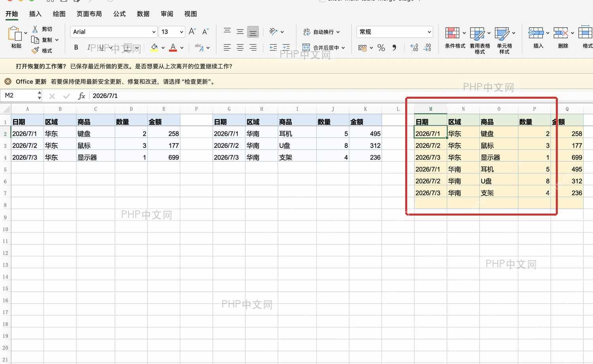Open the 审阅 ribbon tab
The image size is (593, 364).
point(167,14)
